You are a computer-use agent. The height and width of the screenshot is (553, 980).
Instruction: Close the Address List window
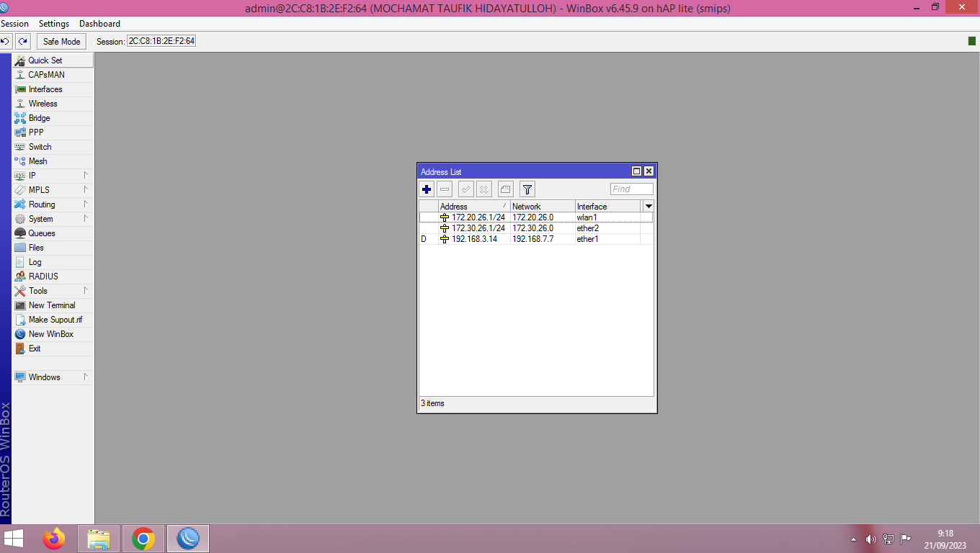[x=649, y=171]
